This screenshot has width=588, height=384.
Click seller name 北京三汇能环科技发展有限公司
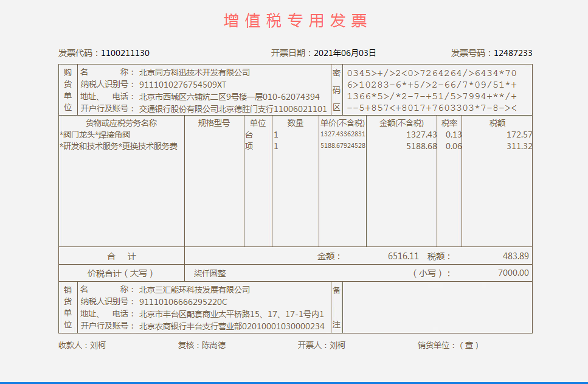194,290
